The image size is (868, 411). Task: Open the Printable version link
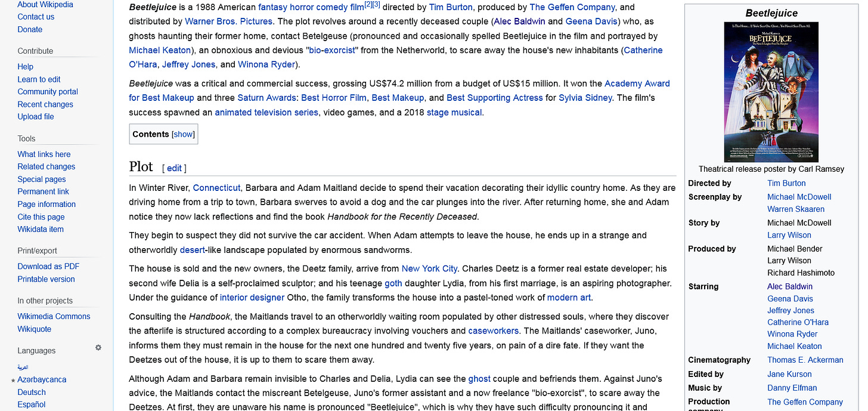(x=46, y=279)
